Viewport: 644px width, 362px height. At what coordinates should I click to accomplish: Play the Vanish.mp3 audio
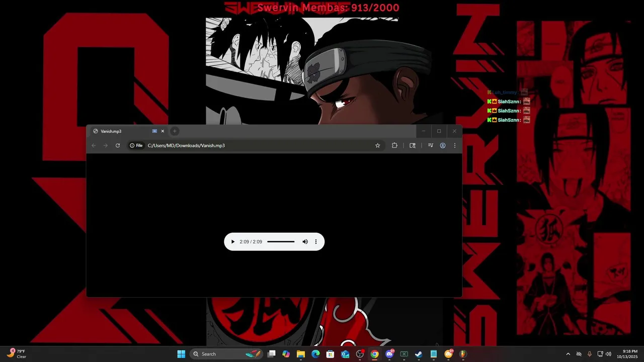tap(232, 242)
